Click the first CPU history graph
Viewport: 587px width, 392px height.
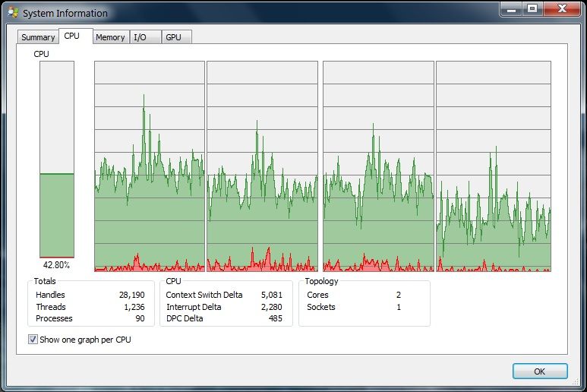click(150, 166)
